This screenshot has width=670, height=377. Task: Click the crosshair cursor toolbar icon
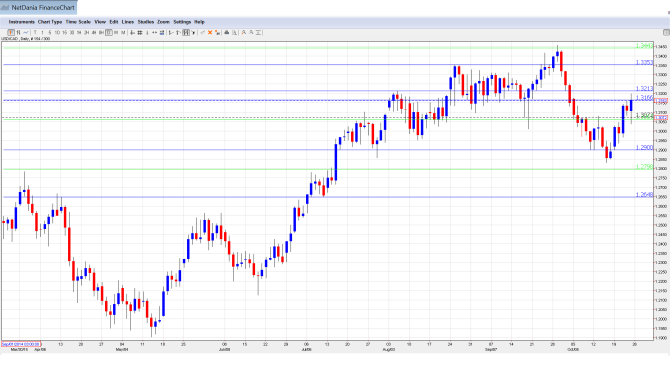point(132,32)
